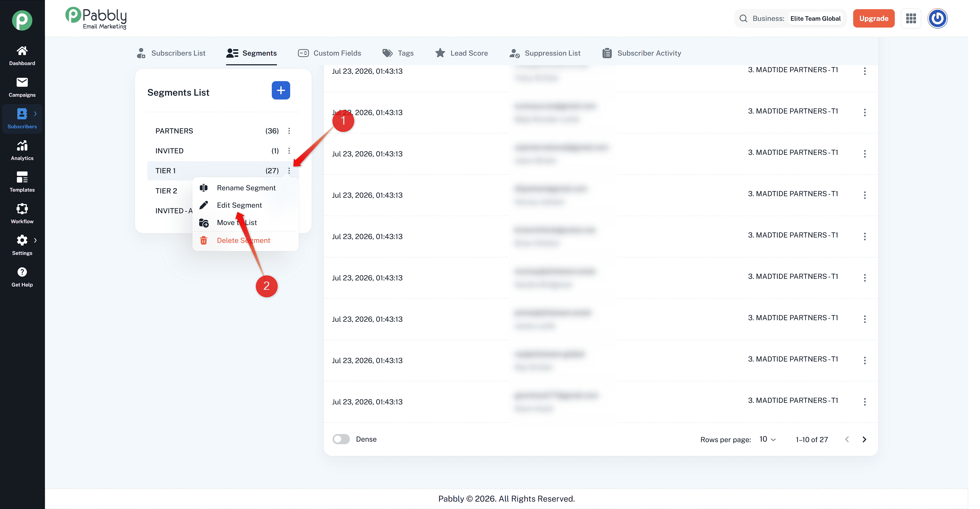Open row menu for first subscriber row
This screenshot has width=980, height=509.
tap(865, 71)
